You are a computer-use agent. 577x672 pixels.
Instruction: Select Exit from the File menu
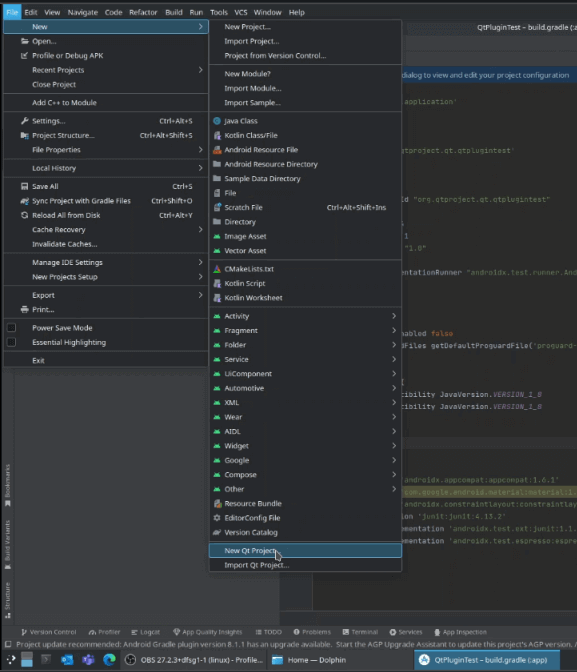[106, 360]
